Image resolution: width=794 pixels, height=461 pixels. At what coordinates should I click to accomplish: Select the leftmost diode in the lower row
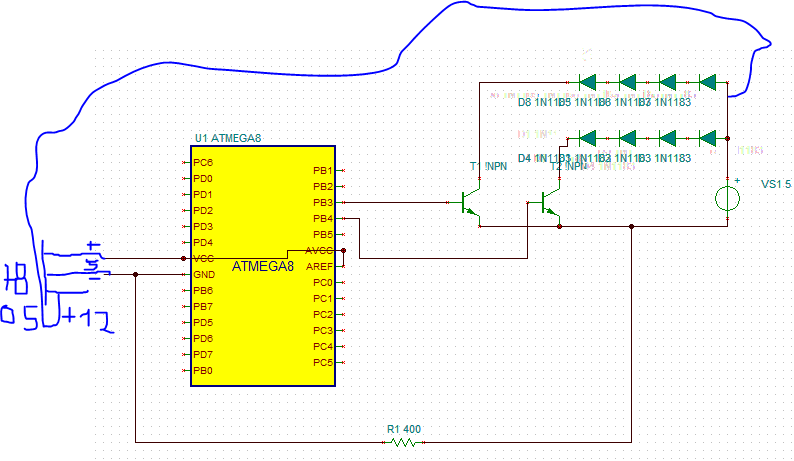point(588,138)
